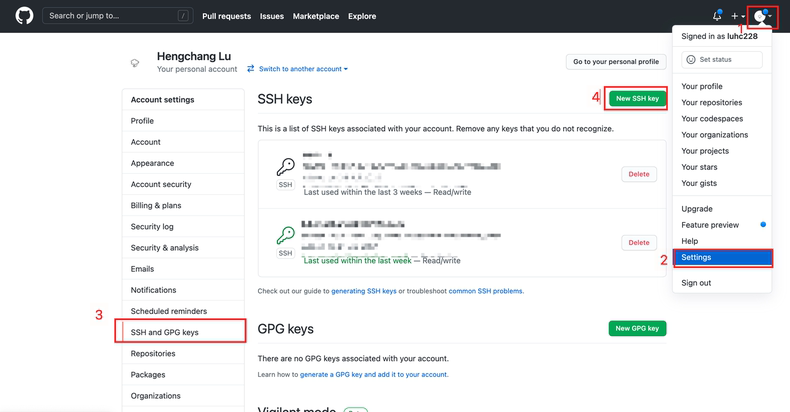Open Explore in top navigation
The height and width of the screenshot is (412, 790).
362,16
